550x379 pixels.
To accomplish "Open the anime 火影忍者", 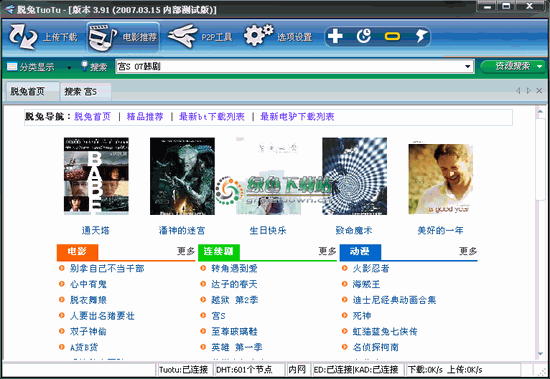I will coord(371,268).
